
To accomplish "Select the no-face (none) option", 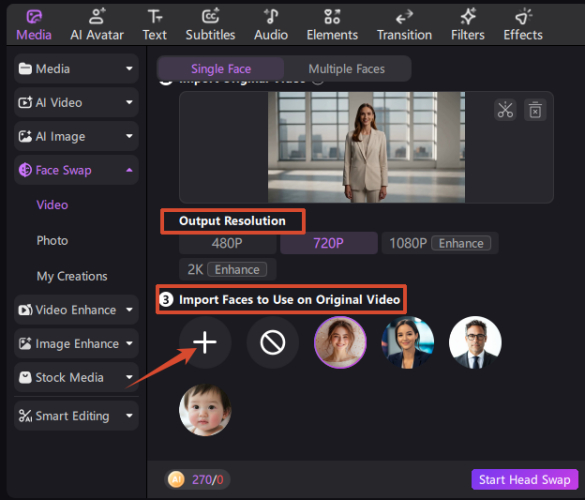I will tap(272, 342).
